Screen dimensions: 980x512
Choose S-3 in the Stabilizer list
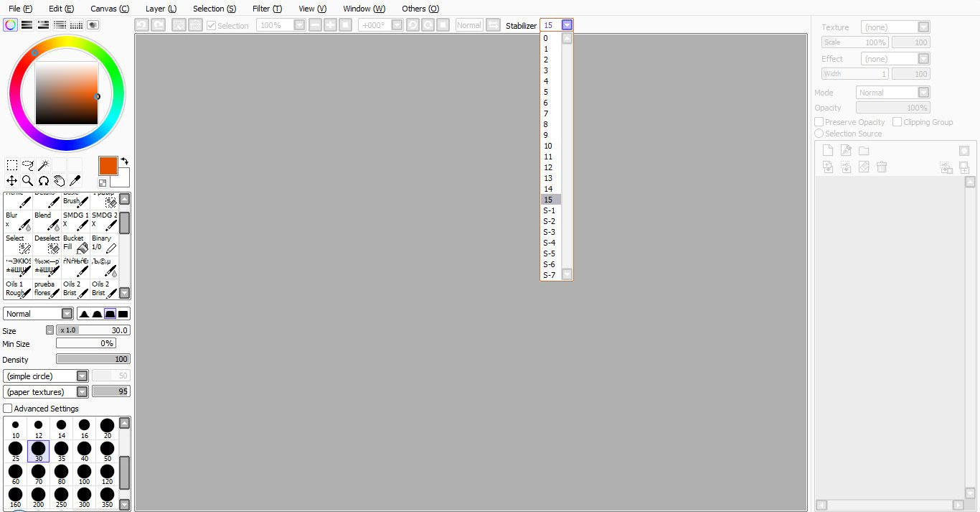tap(550, 232)
